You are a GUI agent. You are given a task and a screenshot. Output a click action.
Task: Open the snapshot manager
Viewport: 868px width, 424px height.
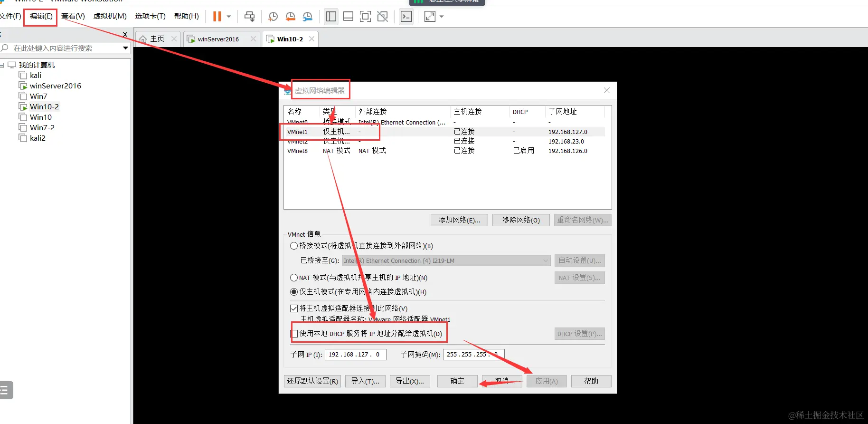point(308,17)
